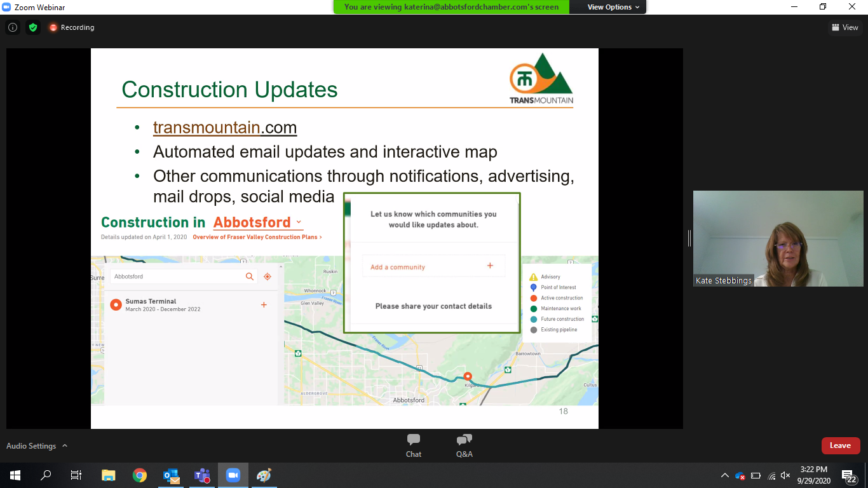Click the video panel divider handle
This screenshot has height=488, width=868.
point(689,238)
